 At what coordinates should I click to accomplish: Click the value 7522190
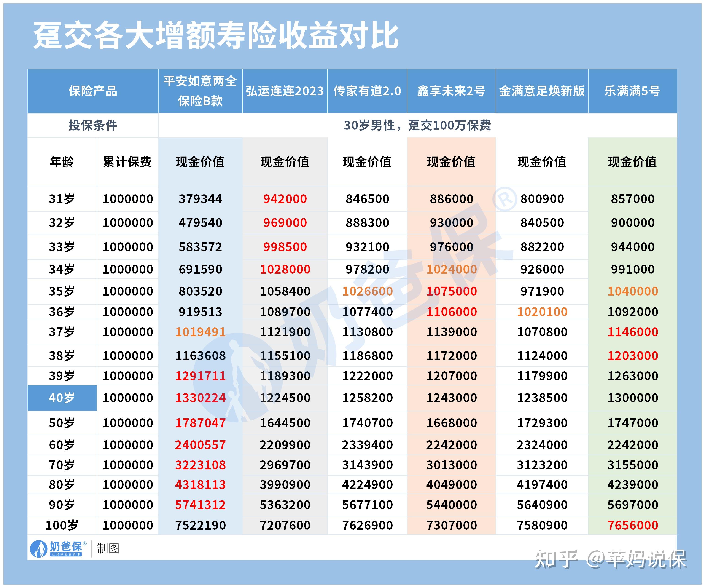(x=200, y=526)
